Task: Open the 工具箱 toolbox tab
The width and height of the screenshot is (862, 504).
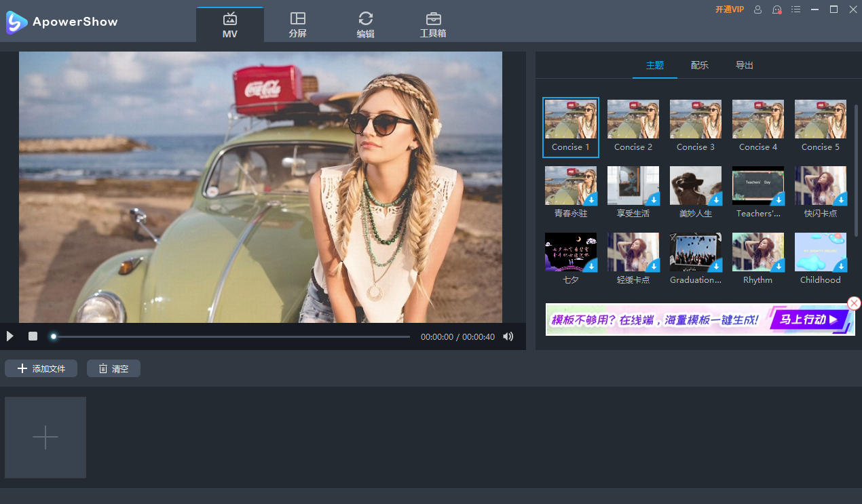Action: pos(433,24)
